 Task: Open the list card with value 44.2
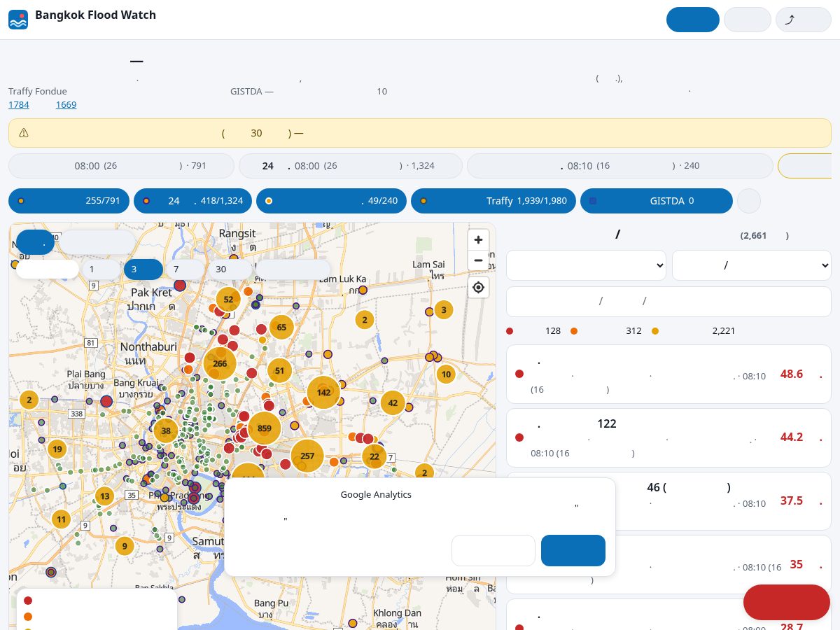(x=668, y=437)
